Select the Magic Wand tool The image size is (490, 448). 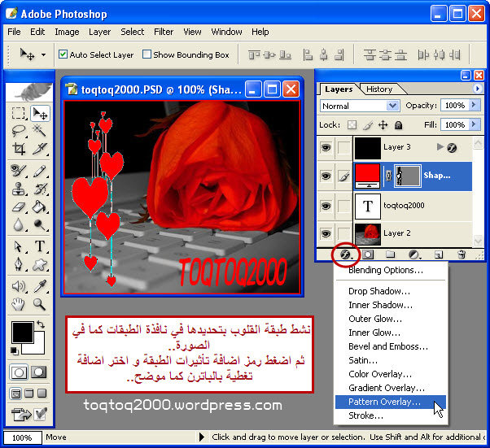(x=40, y=132)
